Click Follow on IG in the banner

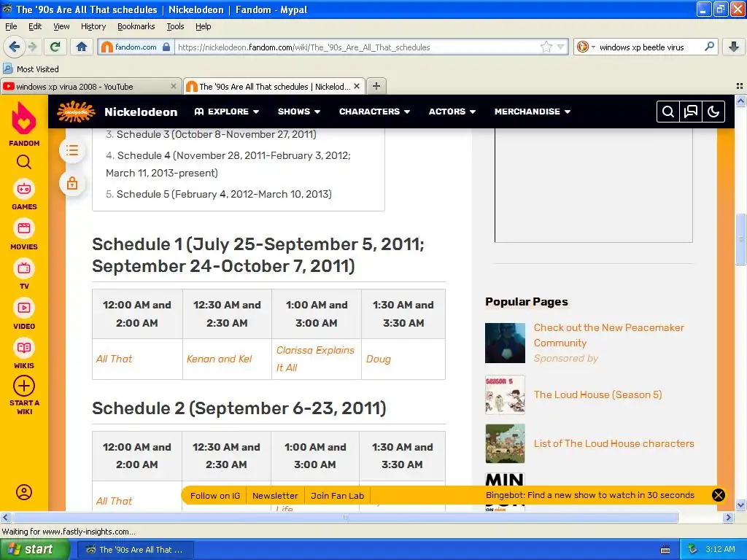[x=215, y=496]
